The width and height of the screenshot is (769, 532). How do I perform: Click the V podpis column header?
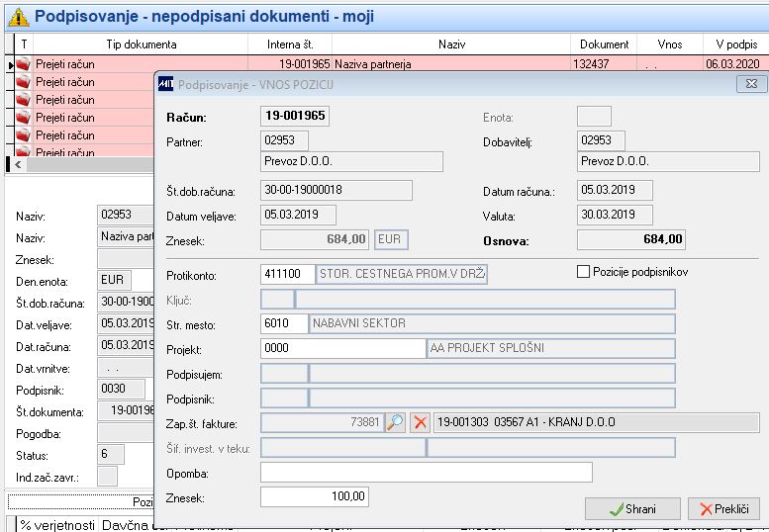click(736, 44)
